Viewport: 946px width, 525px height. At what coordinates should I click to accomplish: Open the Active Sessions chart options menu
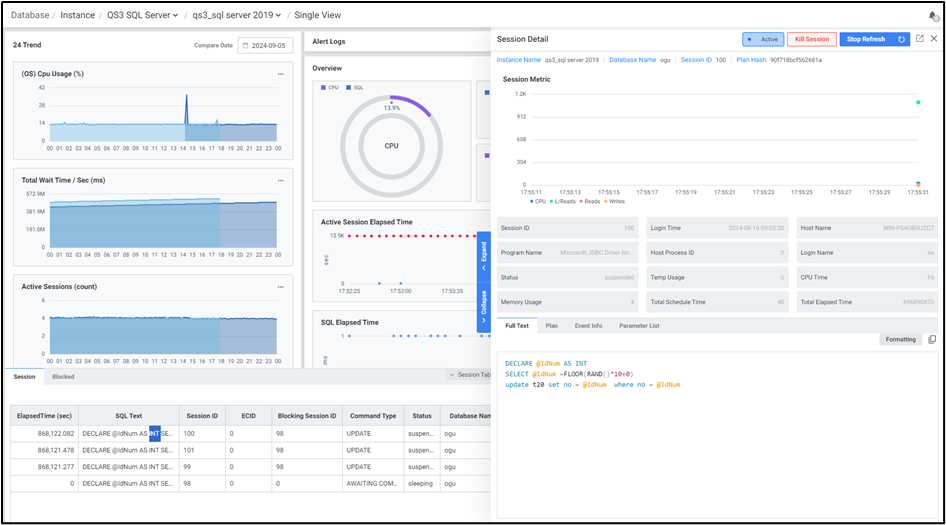pos(281,286)
